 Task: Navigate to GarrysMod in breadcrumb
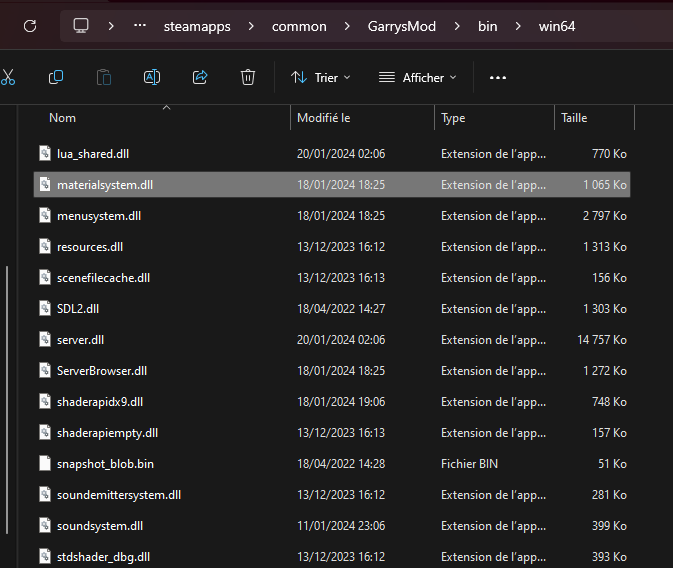tap(402, 26)
